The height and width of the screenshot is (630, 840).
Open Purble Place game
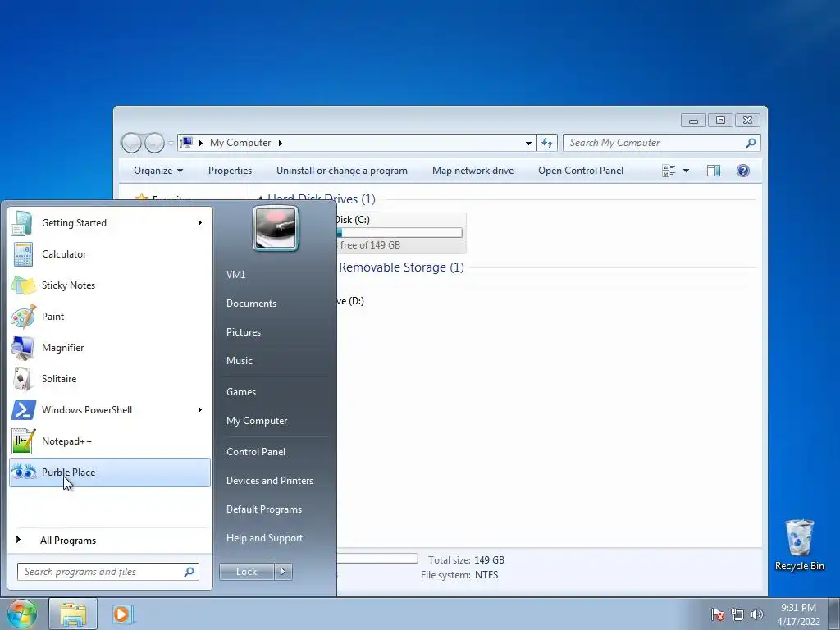click(x=110, y=472)
